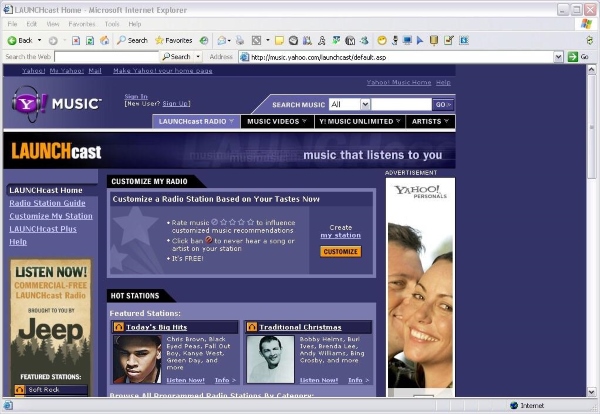Click in the Search Music text field
Image resolution: width=600 pixels, height=414 pixels.
tap(401, 104)
